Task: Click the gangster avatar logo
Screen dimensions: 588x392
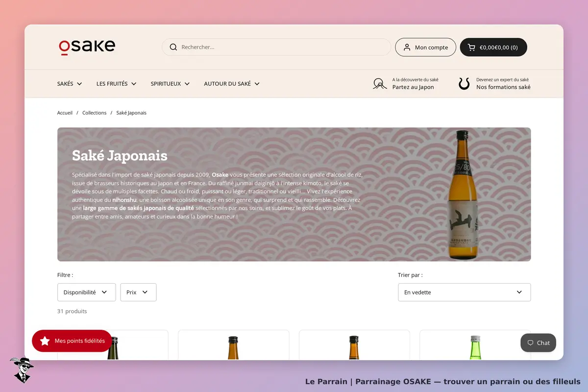Action: (x=21, y=370)
